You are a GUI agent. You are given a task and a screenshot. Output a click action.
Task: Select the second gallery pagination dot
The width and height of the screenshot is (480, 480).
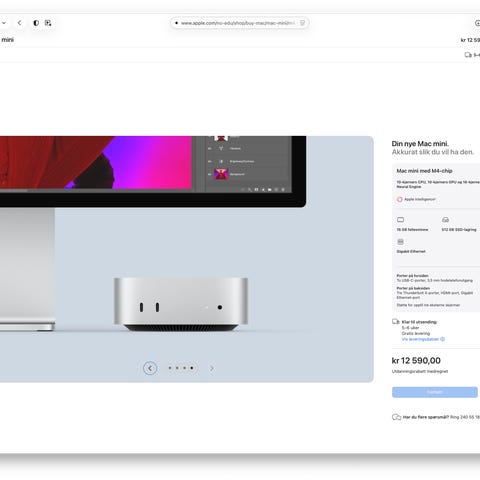[x=177, y=368]
